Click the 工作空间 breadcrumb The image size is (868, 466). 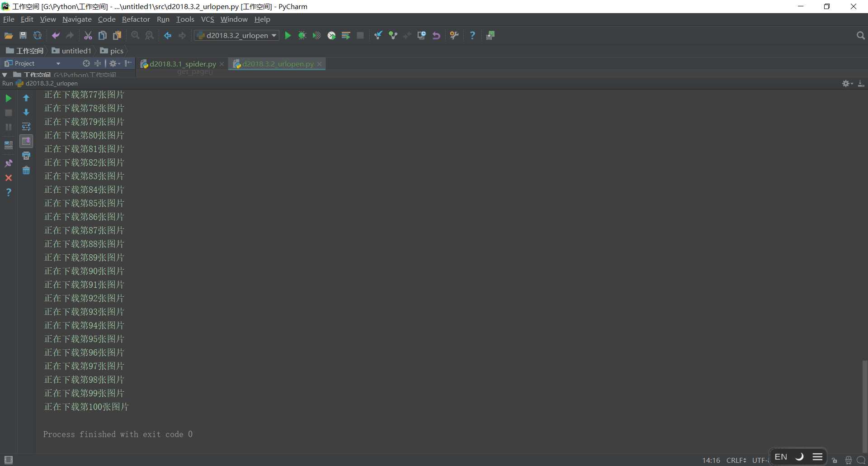pos(25,51)
